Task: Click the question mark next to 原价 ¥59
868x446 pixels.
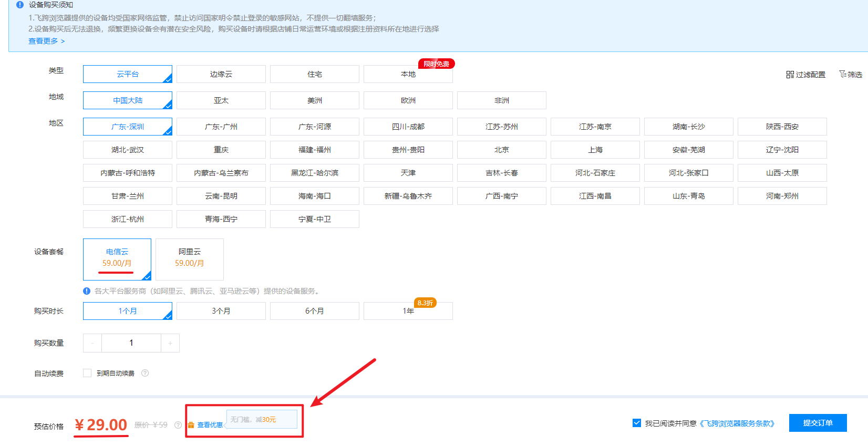Action: [178, 425]
